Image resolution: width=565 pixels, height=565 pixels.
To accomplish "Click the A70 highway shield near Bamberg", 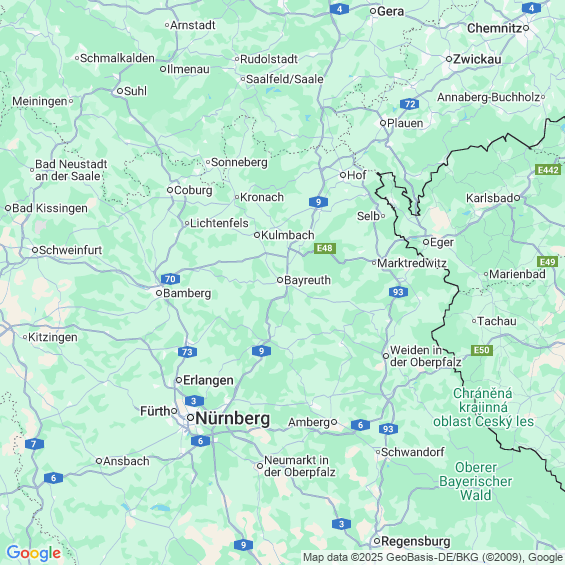I will point(170,279).
